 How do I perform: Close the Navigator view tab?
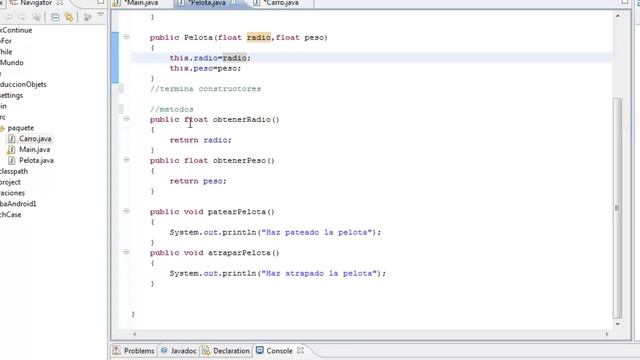coord(60,3)
